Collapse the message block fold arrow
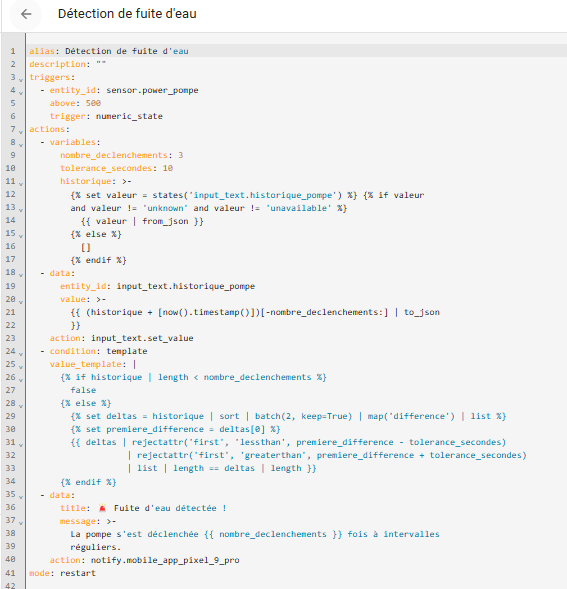 click(21, 523)
